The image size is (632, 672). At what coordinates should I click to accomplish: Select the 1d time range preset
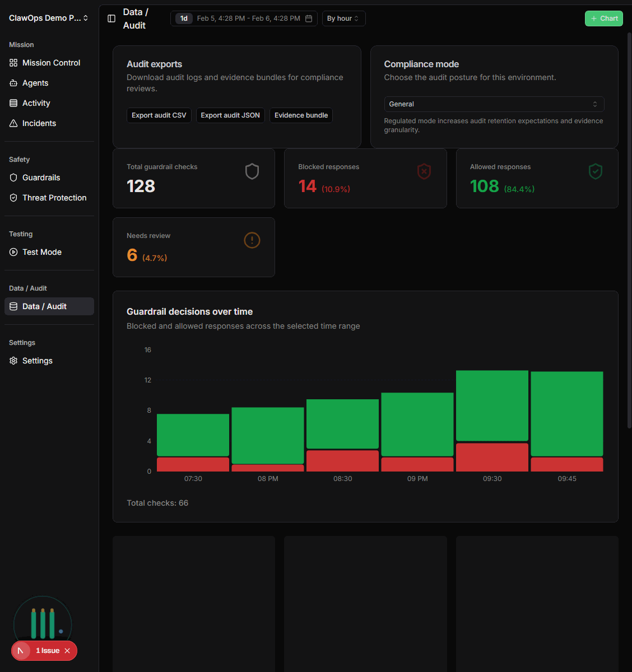tap(183, 18)
